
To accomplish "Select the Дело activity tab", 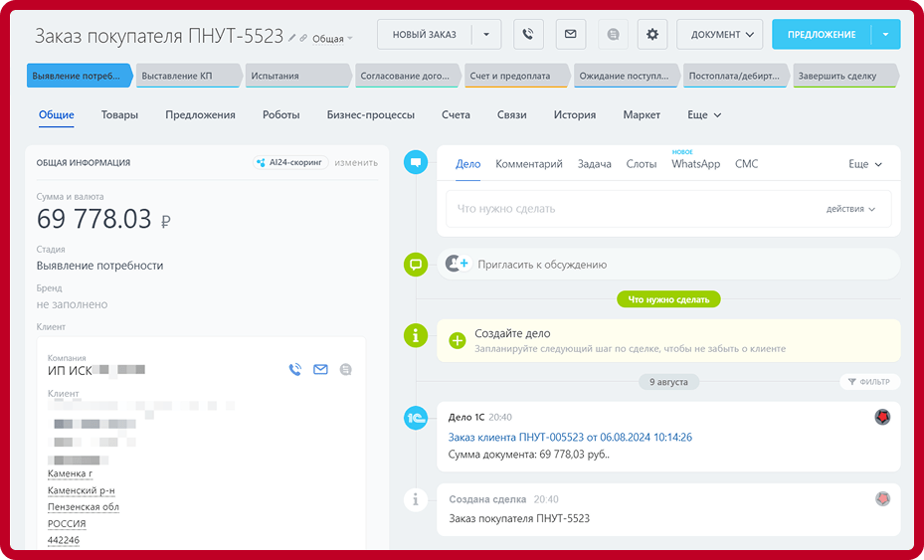I will (x=467, y=164).
